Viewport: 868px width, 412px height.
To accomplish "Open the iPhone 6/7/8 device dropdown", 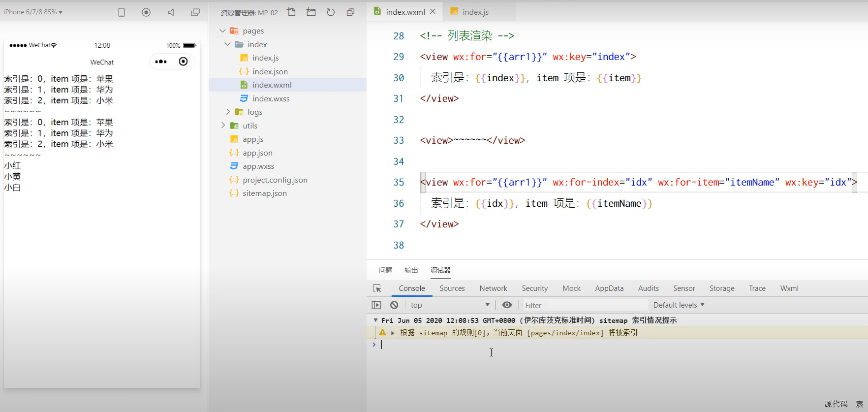I will (33, 12).
